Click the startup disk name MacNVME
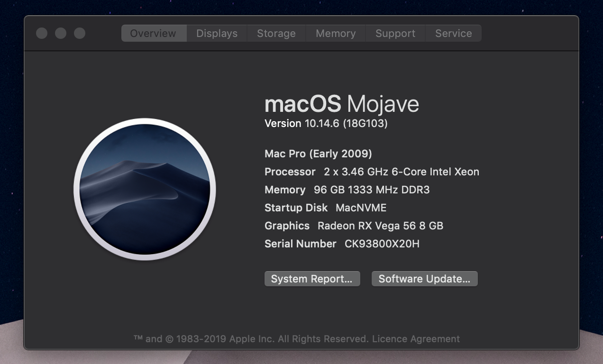603x364 pixels. (361, 208)
